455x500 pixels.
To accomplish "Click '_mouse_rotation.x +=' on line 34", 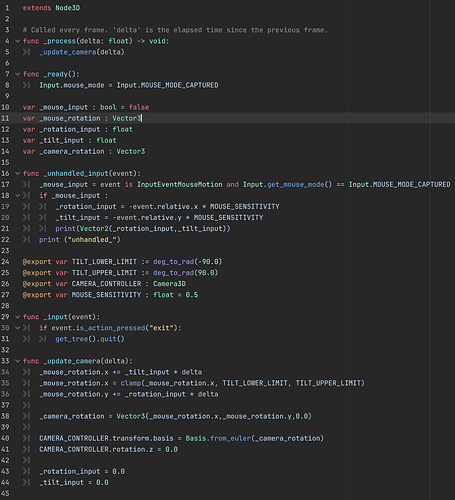I will click(80, 372).
